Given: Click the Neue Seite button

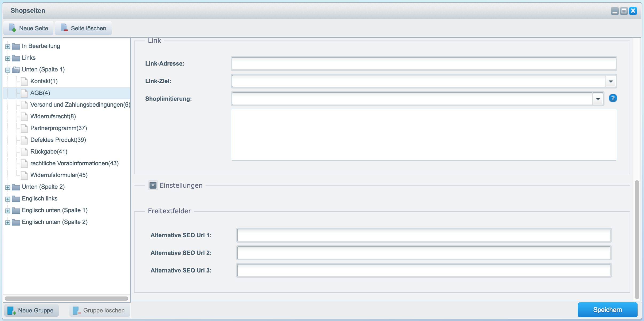Looking at the screenshot, I should coord(28,28).
